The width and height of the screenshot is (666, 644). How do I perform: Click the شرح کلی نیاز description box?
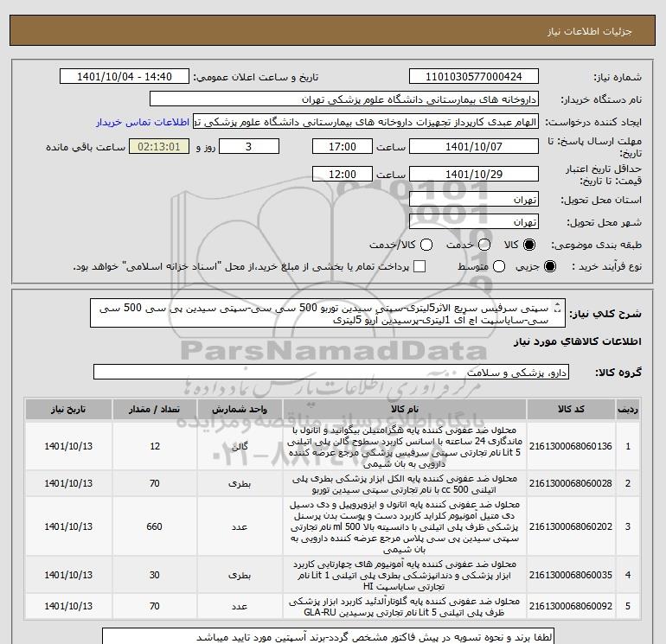pos(328,313)
